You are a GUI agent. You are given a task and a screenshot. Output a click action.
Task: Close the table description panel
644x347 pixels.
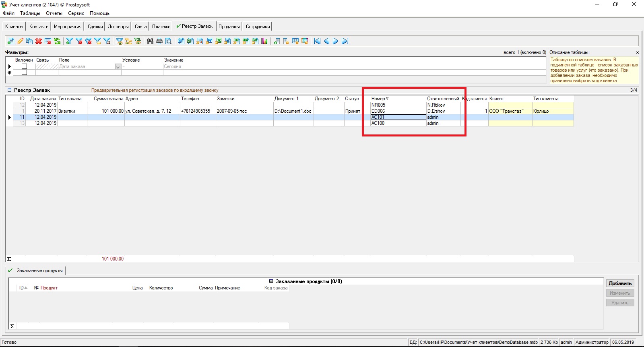637,52
